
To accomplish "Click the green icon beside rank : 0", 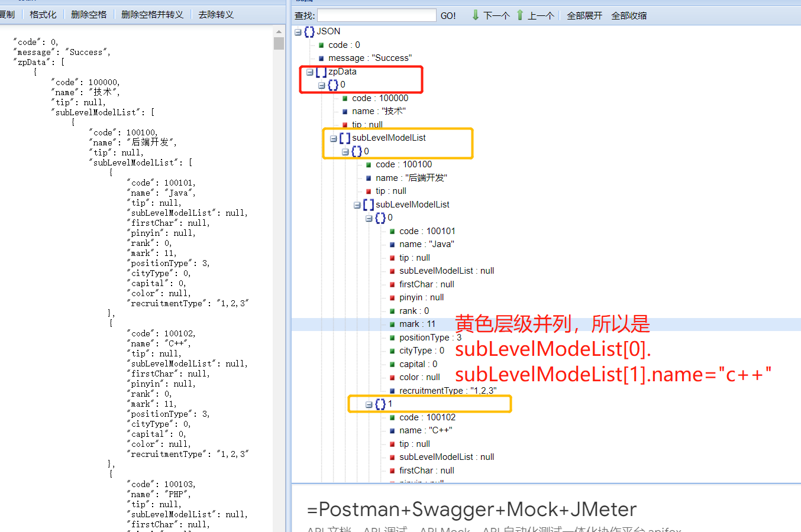I will click(392, 312).
